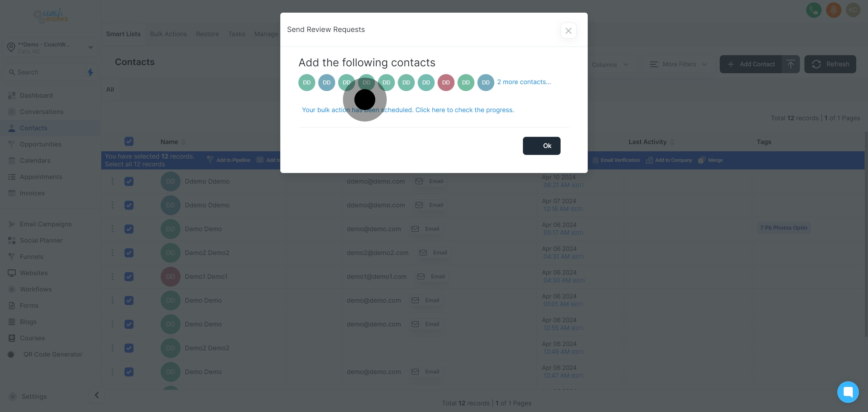The width and height of the screenshot is (868, 412).
Task: Click the red DD contact avatar
Action: (446, 83)
